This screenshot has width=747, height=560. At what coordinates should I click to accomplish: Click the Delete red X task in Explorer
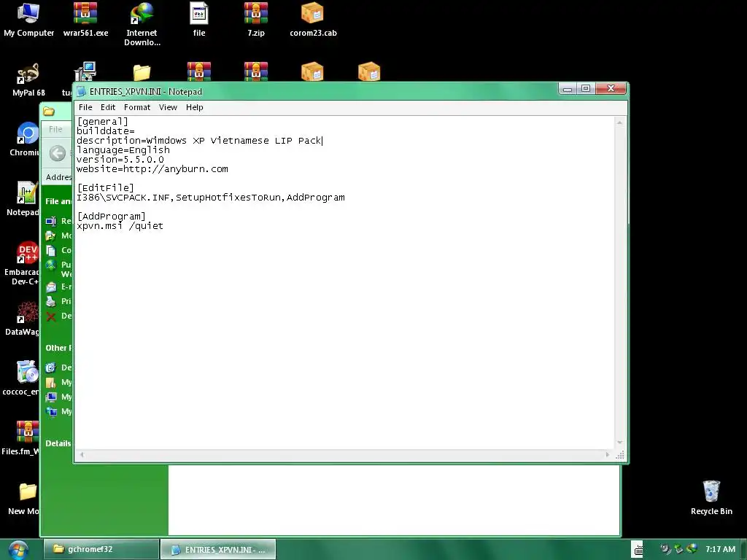[51, 316]
